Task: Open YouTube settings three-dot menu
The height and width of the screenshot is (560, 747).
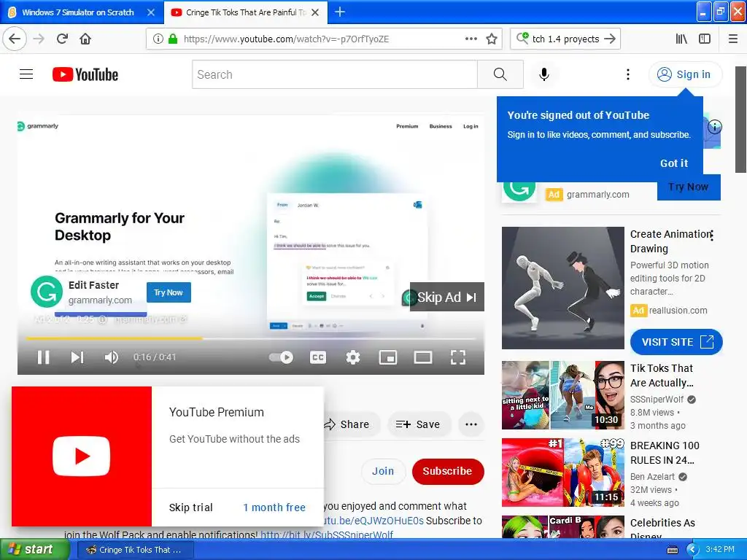Action: tap(628, 74)
